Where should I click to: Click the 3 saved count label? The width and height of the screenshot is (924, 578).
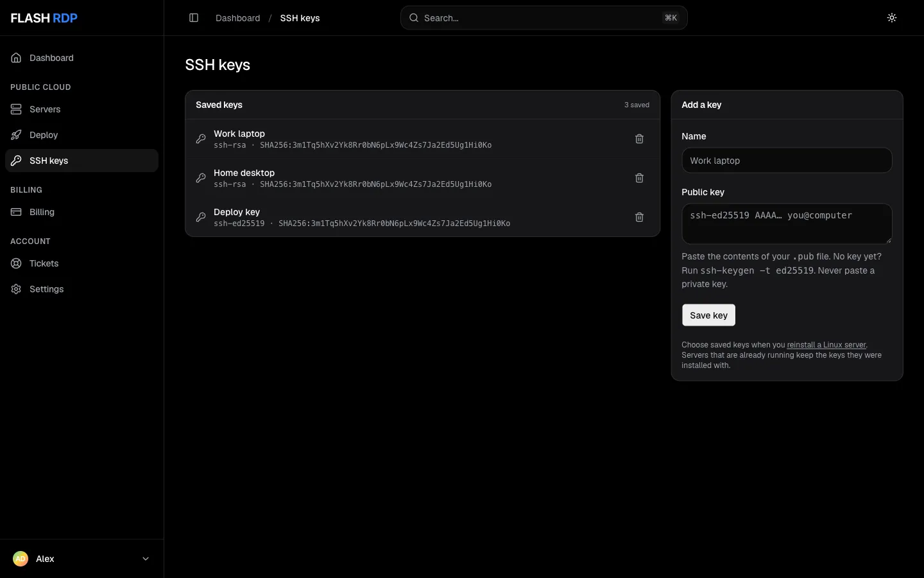click(x=637, y=105)
